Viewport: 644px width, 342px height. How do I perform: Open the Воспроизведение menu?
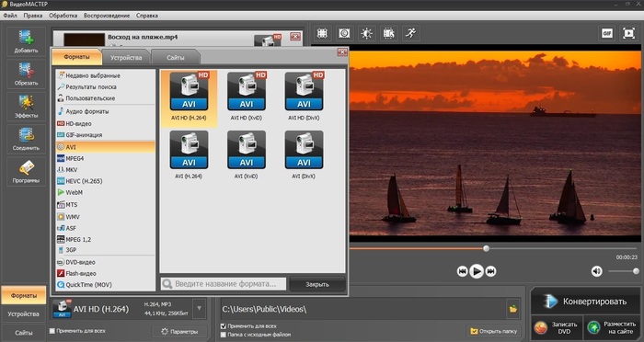pyautogui.click(x=107, y=16)
